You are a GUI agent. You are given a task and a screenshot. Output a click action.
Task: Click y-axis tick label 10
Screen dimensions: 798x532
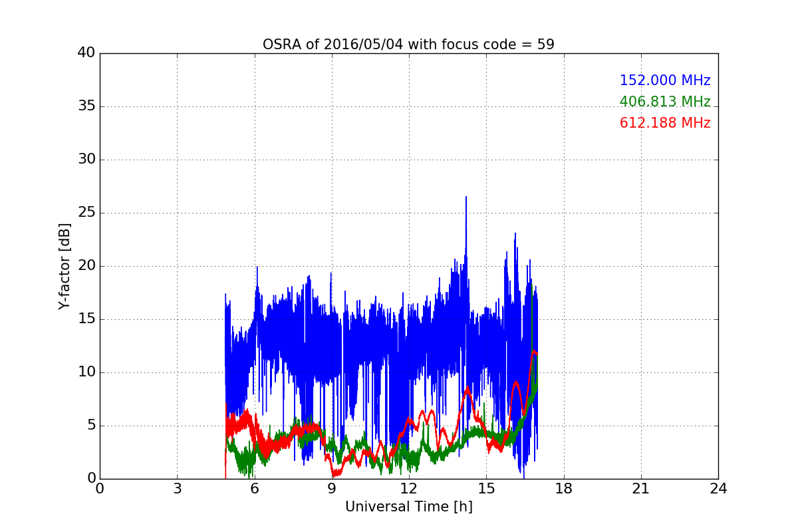coord(86,372)
